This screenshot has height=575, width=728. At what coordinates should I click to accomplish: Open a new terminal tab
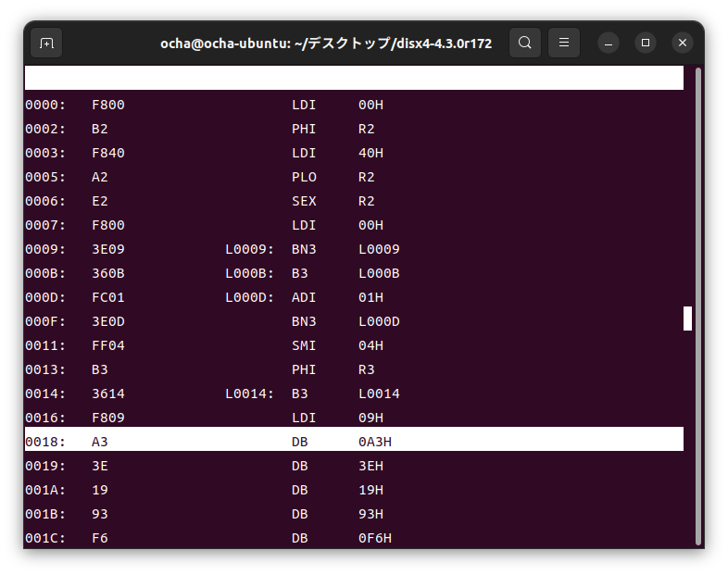[x=46, y=44]
